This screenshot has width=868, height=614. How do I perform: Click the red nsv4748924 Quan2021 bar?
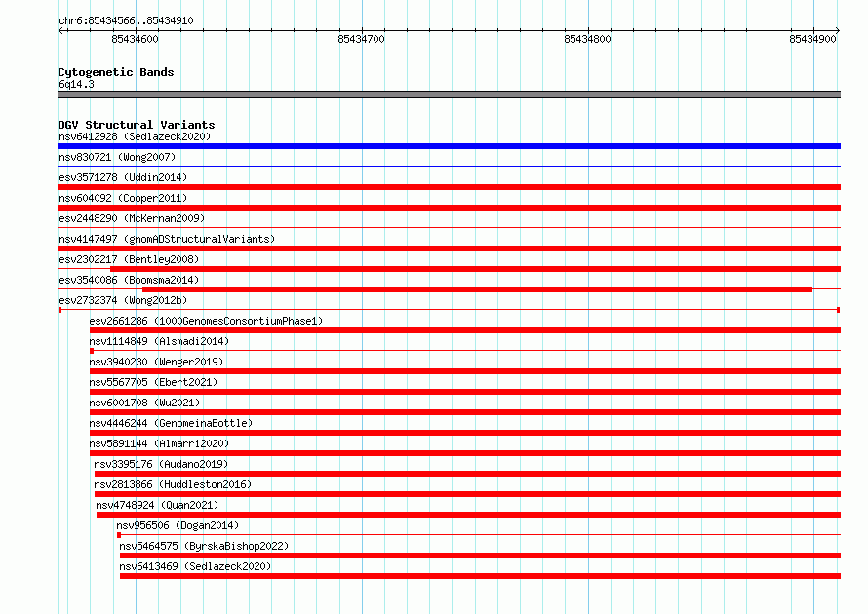pyautogui.click(x=468, y=515)
